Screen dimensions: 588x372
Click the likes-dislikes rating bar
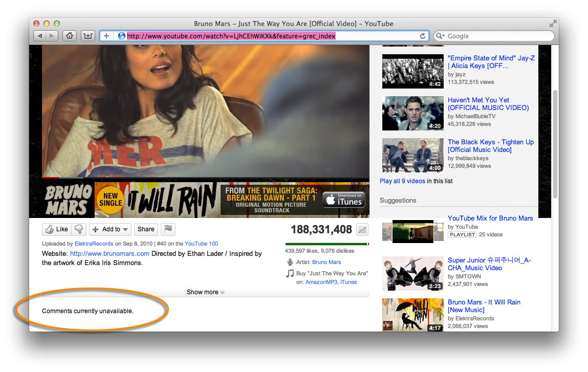point(327,244)
